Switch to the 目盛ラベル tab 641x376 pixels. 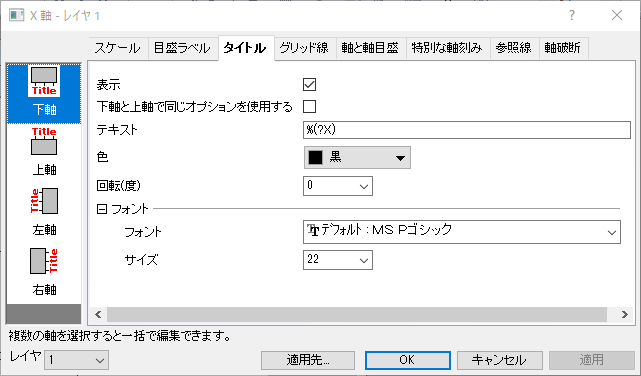182,48
